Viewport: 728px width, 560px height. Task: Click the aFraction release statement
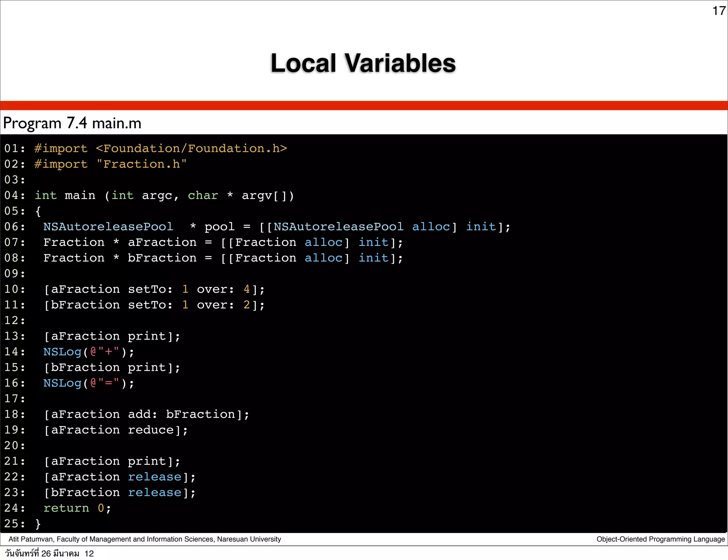119,477
